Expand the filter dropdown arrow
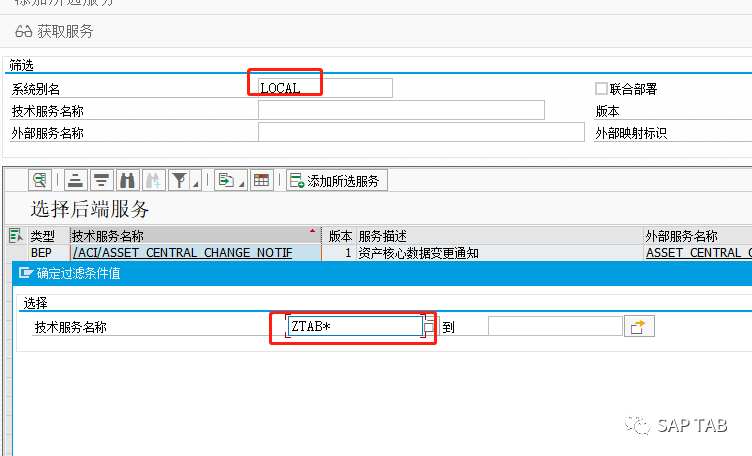The width and height of the screenshot is (752, 456). tap(196, 182)
